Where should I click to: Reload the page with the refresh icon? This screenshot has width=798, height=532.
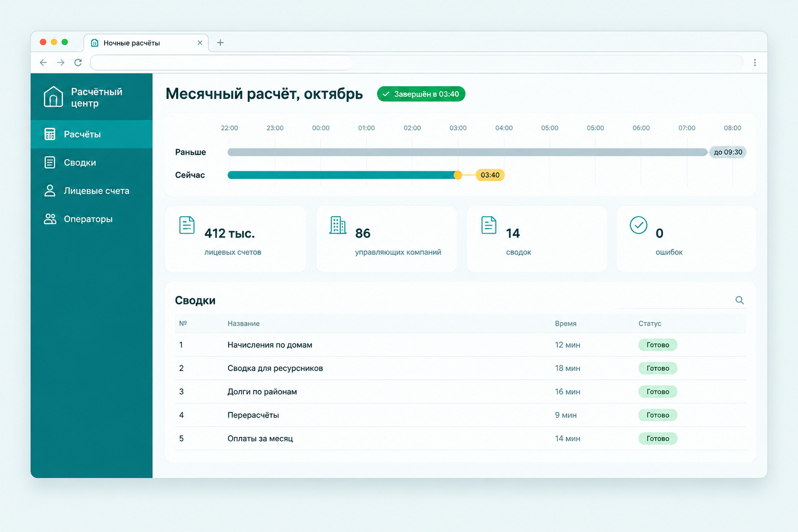coord(78,62)
